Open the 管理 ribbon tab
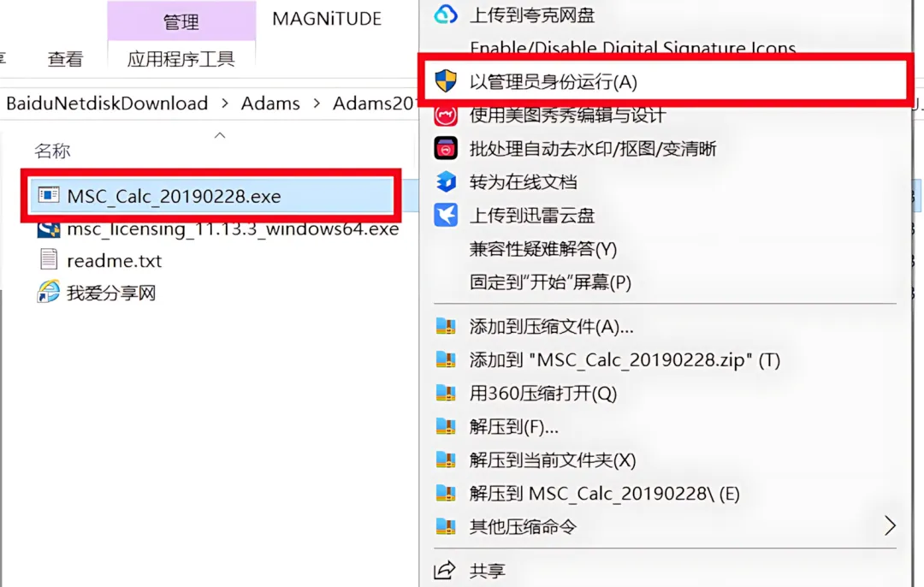The image size is (924, 587). (x=181, y=21)
